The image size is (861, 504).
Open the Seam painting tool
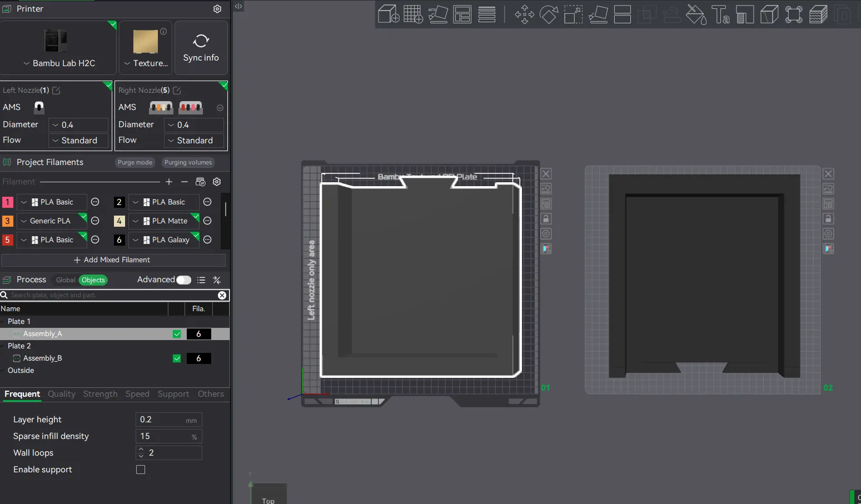coord(769,14)
